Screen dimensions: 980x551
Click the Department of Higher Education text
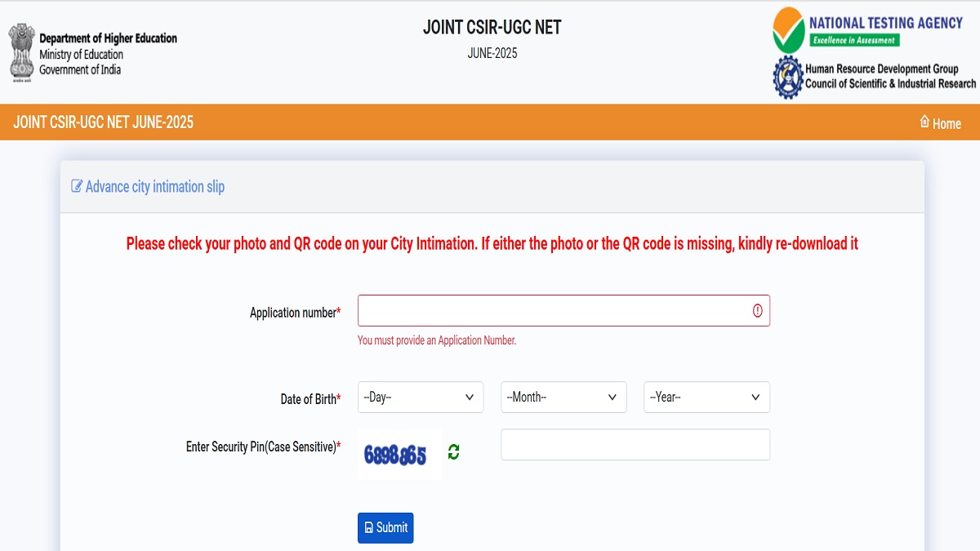point(106,38)
